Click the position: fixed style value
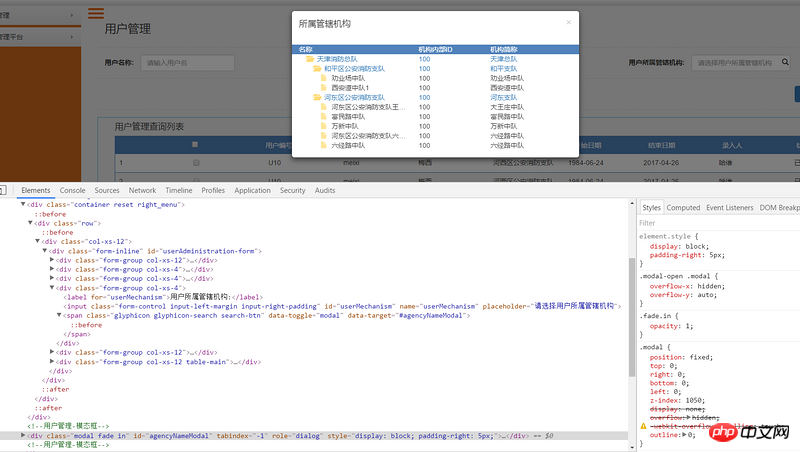Image resolution: width=800 pixels, height=452 pixels. (x=699, y=357)
